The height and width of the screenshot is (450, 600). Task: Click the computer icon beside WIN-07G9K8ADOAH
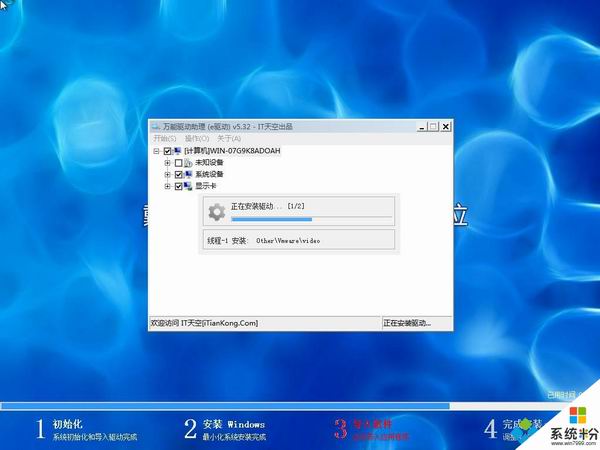(x=177, y=151)
